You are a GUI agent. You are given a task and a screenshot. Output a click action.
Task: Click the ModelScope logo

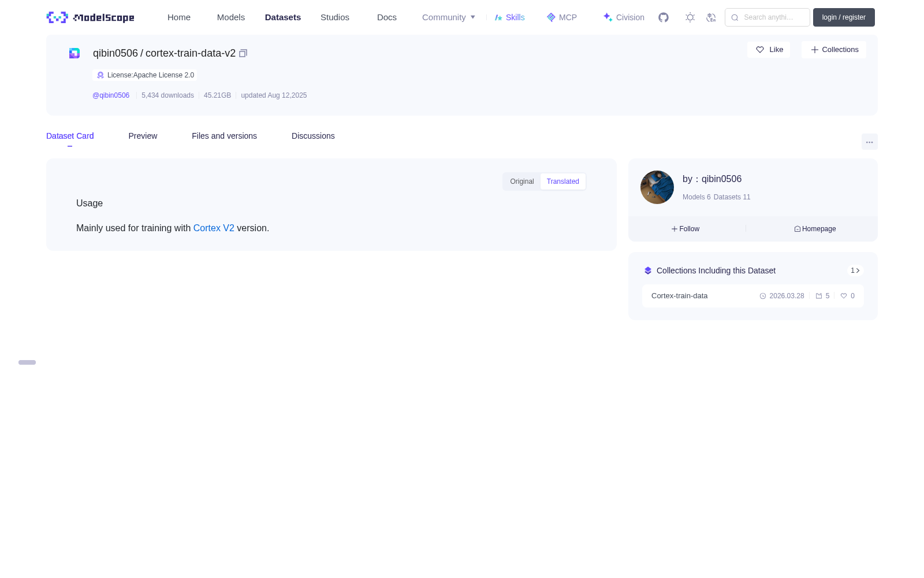coord(90,17)
